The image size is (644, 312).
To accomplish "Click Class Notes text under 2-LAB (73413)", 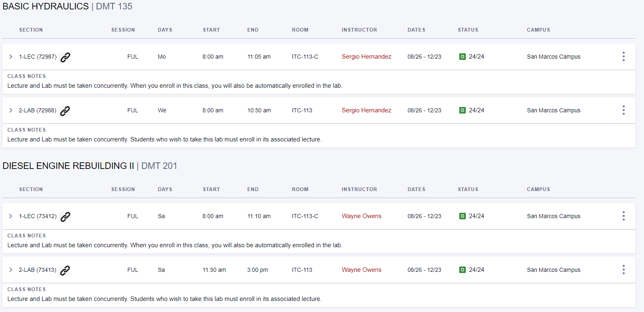I will 164,299.
